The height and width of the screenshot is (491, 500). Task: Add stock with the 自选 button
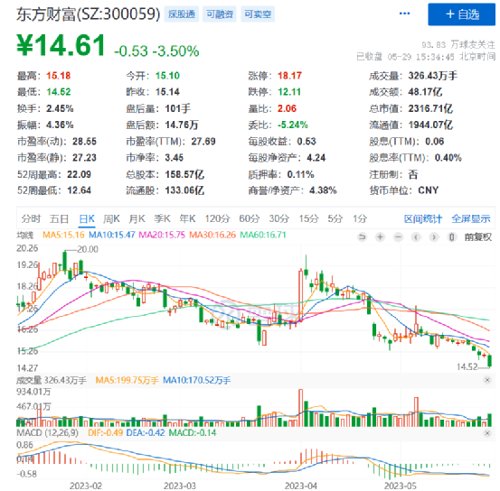coord(462,14)
